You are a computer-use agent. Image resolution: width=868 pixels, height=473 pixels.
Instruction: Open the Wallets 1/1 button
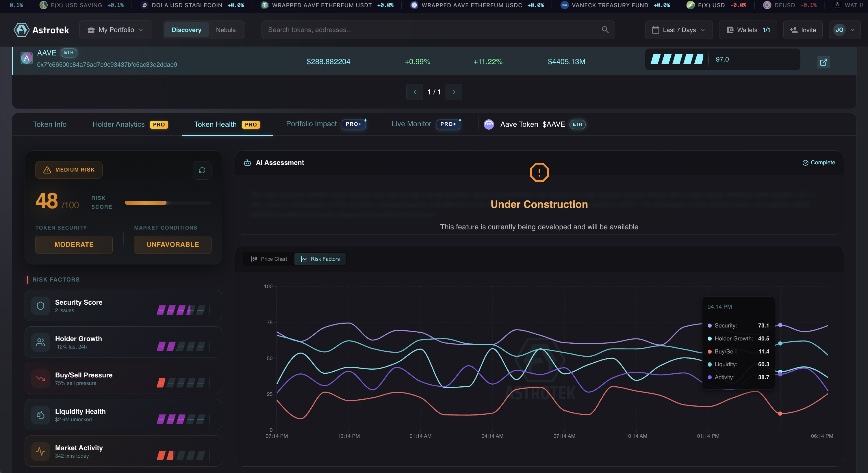pos(748,30)
